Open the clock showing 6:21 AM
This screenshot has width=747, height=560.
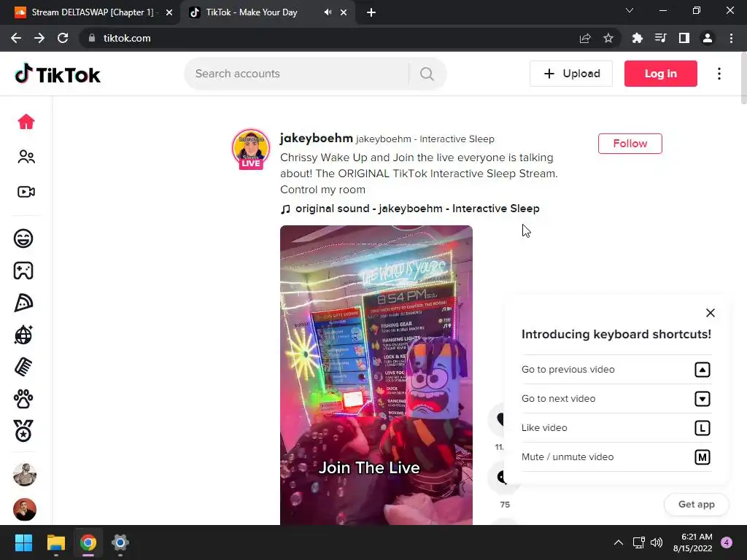click(693, 542)
